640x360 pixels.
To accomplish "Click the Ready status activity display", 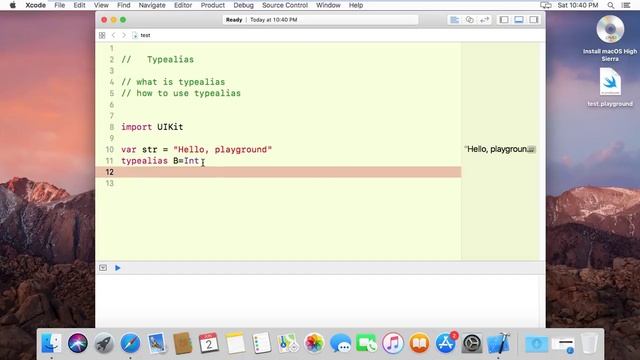I will (320, 20).
